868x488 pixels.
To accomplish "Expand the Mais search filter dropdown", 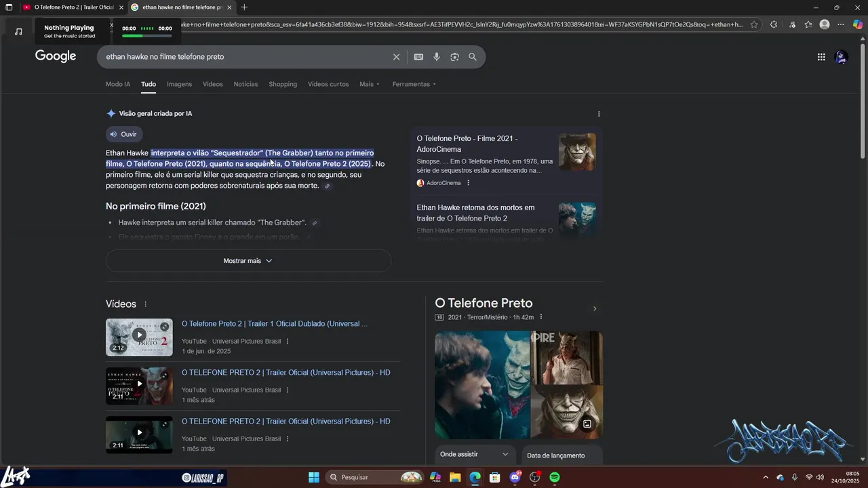I will [x=370, y=84].
